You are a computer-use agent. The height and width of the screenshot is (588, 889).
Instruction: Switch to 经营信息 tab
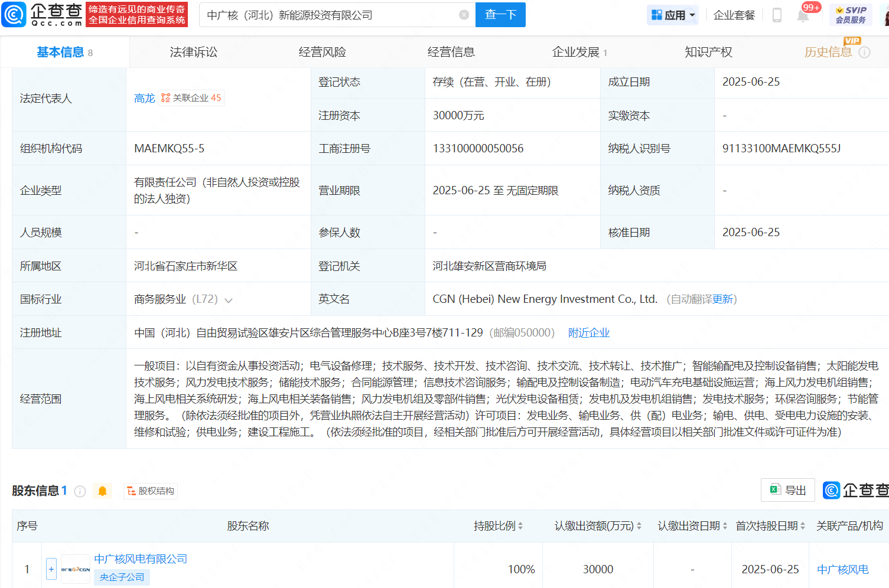click(x=451, y=52)
